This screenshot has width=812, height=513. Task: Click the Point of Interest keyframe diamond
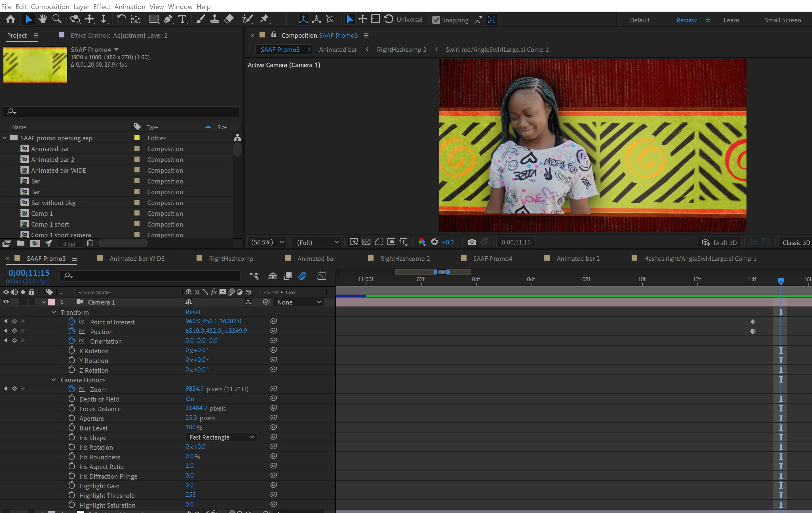[x=753, y=322]
